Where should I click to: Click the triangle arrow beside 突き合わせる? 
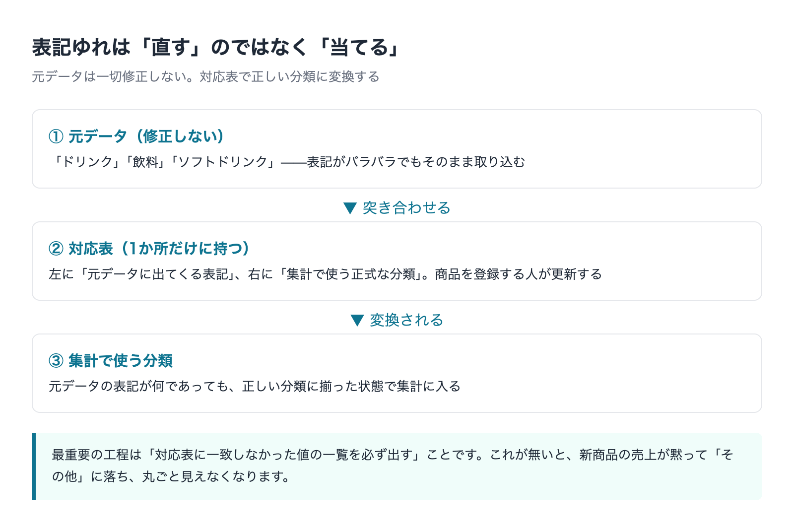(350, 208)
